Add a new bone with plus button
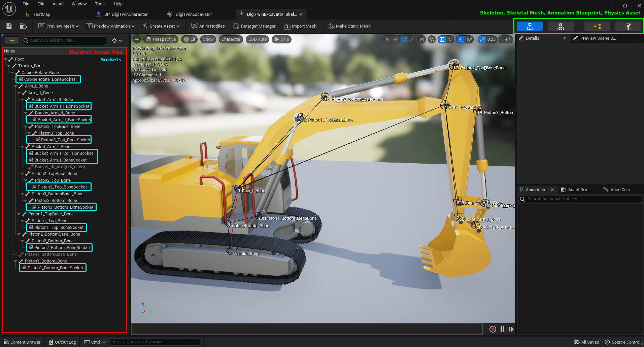This screenshot has width=644, height=347. (12, 40)
